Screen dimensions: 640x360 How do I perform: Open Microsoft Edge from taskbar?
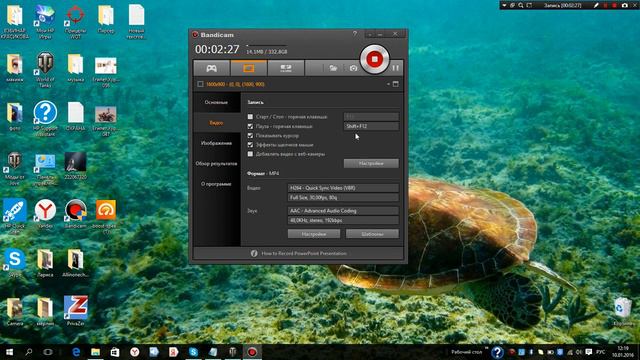tap(76, 352)
